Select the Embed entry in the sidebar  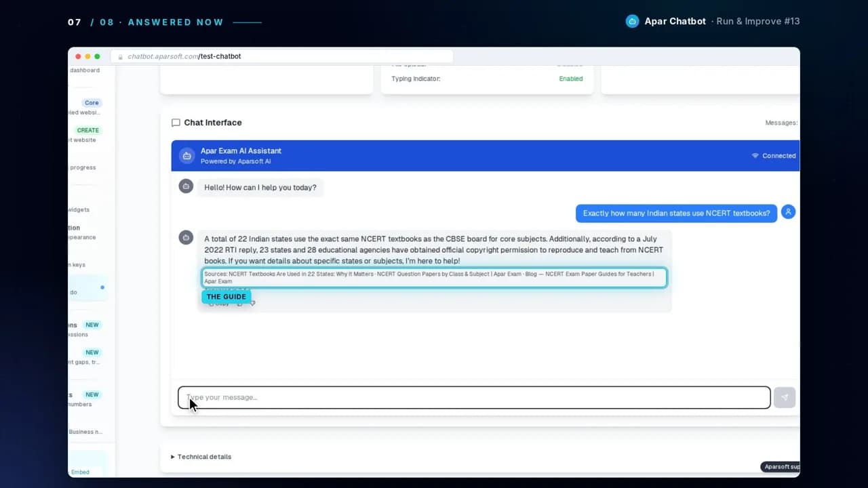80,472
